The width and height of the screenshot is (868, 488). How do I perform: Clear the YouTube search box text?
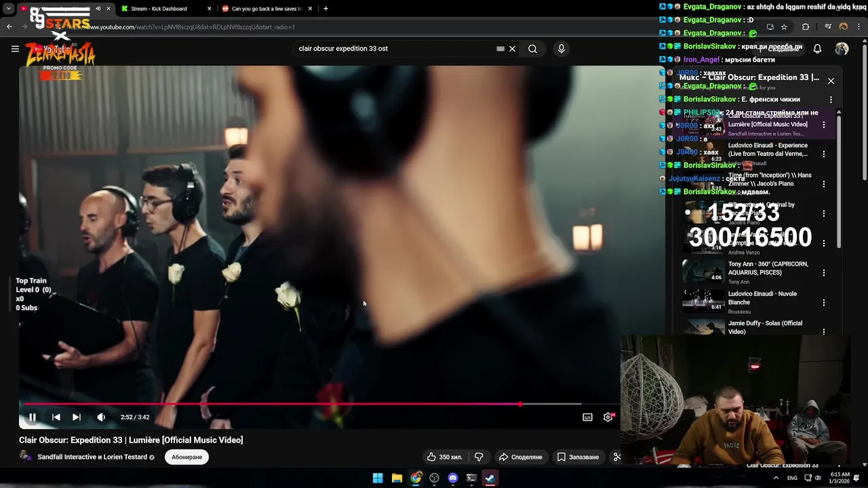tap(513, 49)
